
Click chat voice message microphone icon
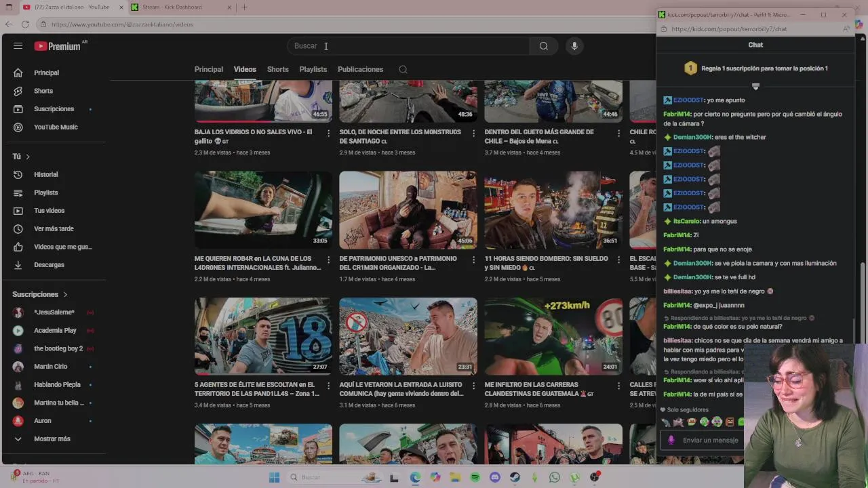tap(671, 440)
